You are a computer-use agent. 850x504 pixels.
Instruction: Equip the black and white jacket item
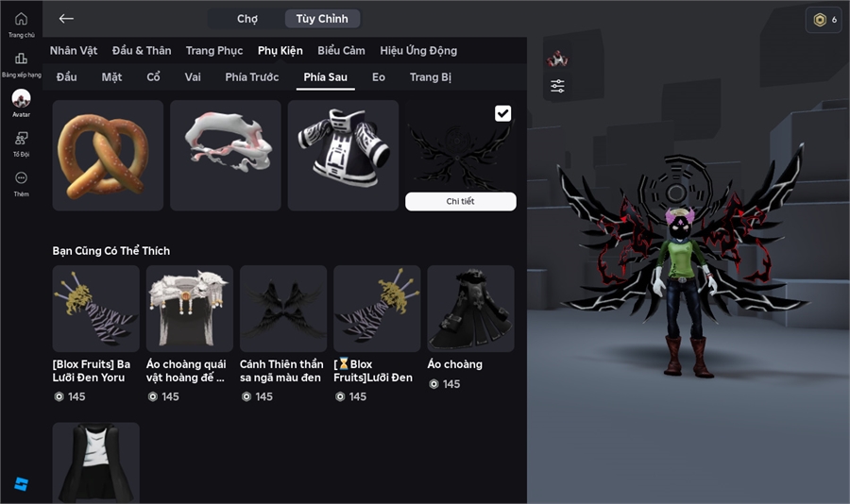(x=343, y=156)
